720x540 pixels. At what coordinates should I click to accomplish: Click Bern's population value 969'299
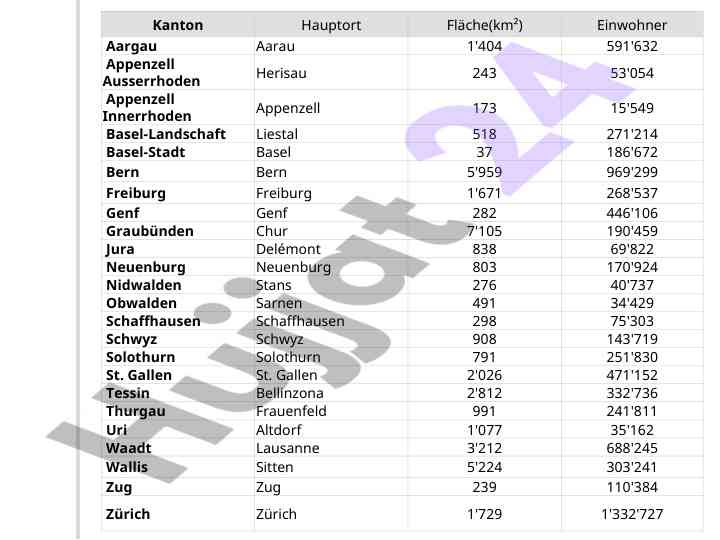tap(632, 172)
